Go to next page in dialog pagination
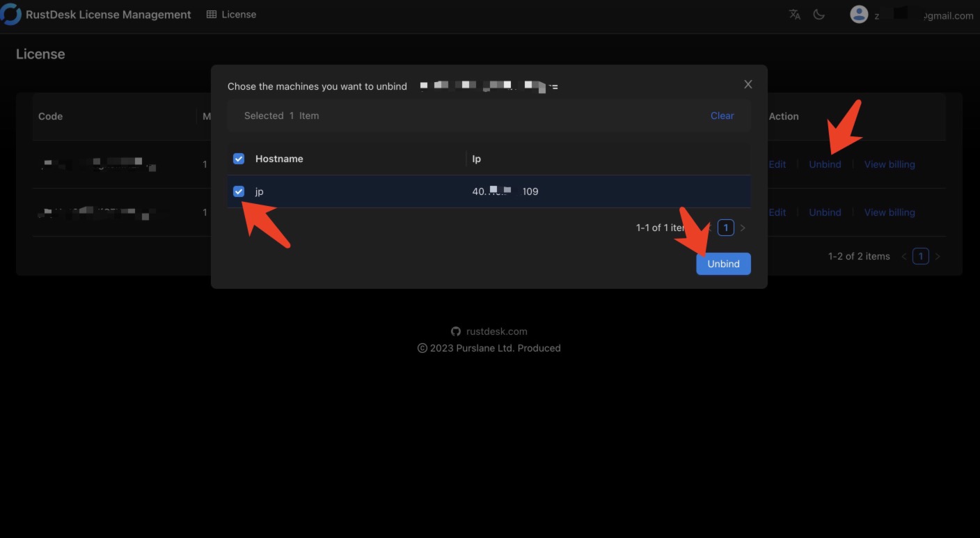Image resolution: width=980 pixels, height=538 pixels. tap(743, 228)
